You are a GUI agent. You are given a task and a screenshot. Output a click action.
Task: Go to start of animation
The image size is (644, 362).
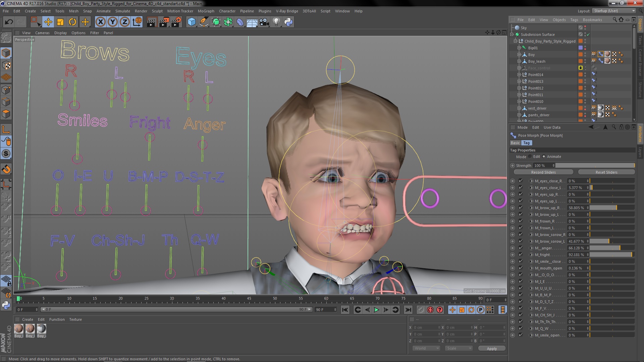pos(345,310)
